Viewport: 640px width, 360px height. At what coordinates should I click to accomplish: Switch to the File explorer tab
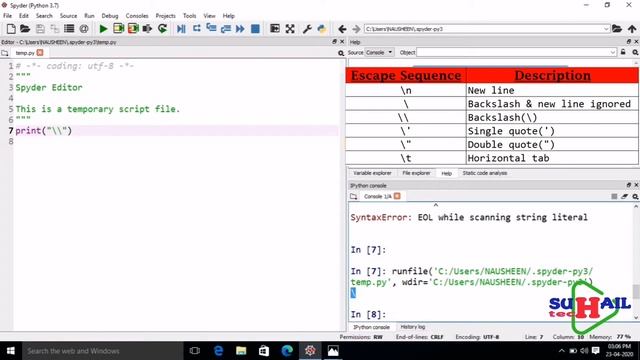click(416, 173)
